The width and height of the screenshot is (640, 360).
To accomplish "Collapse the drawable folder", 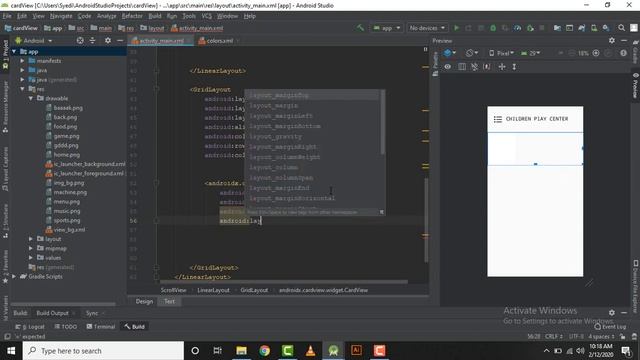I will tap(31, 98).
